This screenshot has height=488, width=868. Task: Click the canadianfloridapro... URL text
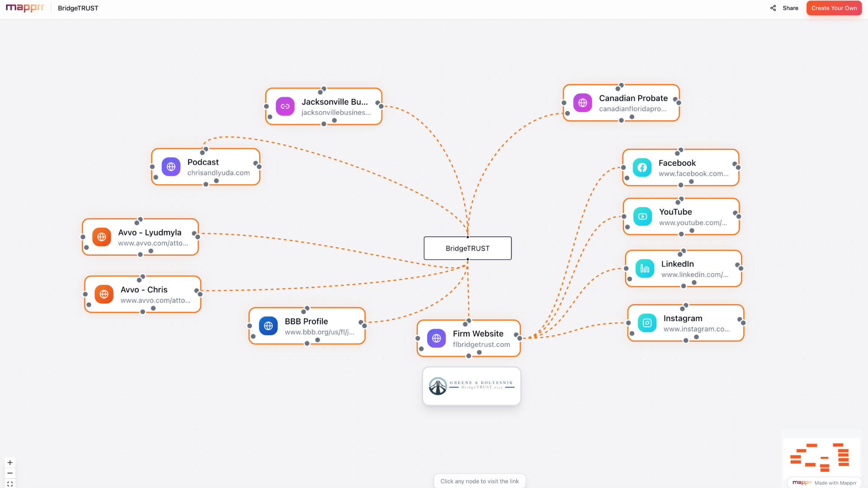(x=632, y=109)
